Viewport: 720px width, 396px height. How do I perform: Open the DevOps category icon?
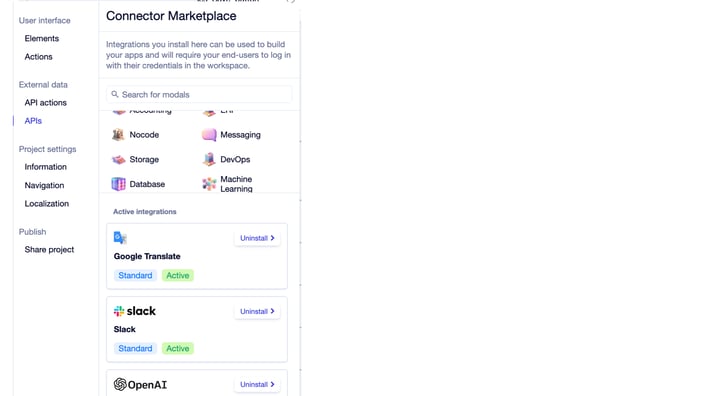209,159
